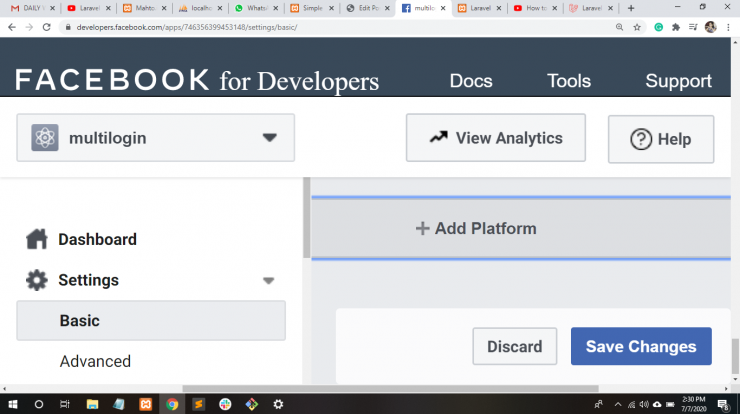Viewport: 740px width, 414px height.
Task: Switch to the DAILY Gmail tab
Action: point(32,8)
